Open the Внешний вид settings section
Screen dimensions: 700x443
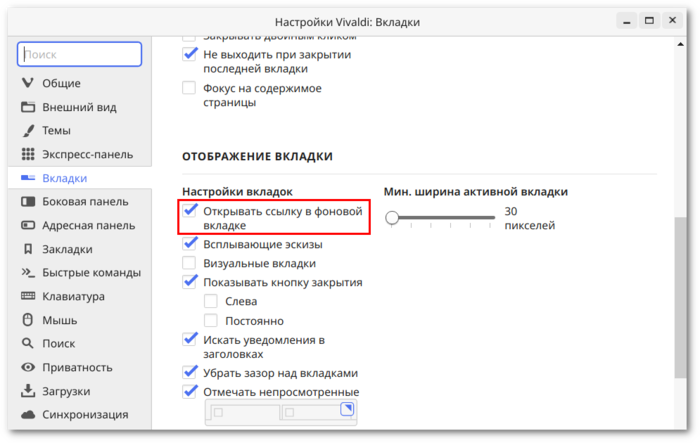tap(79, 107)
